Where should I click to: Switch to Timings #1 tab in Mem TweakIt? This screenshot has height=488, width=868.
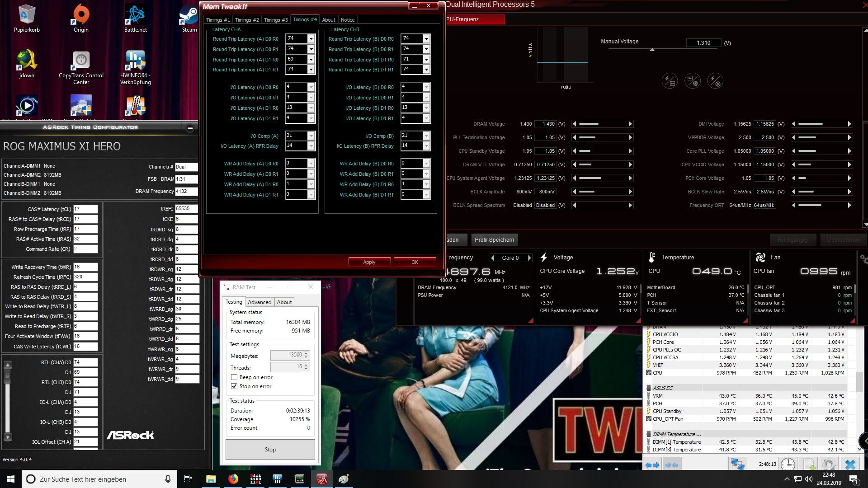click(x=218, y=20)
